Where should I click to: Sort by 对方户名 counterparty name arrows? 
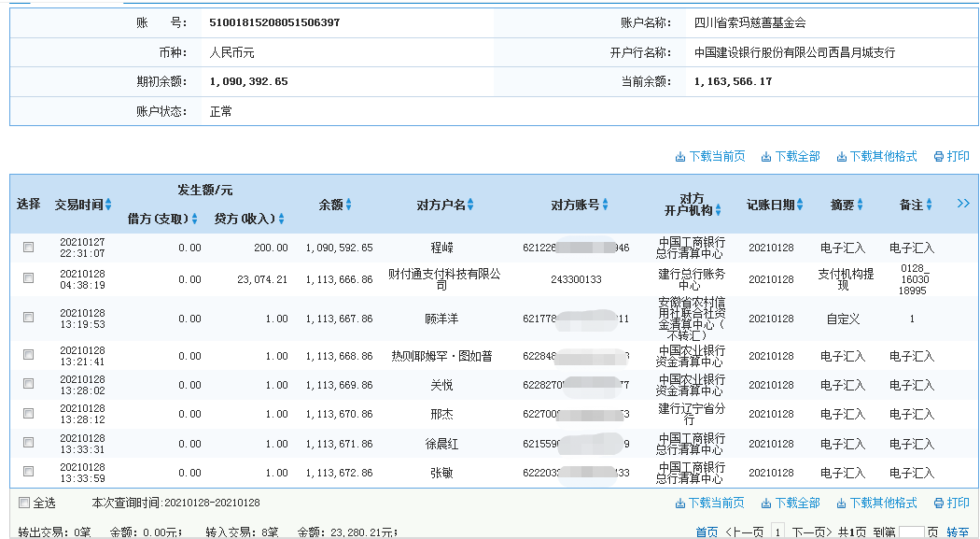point(470,205)
